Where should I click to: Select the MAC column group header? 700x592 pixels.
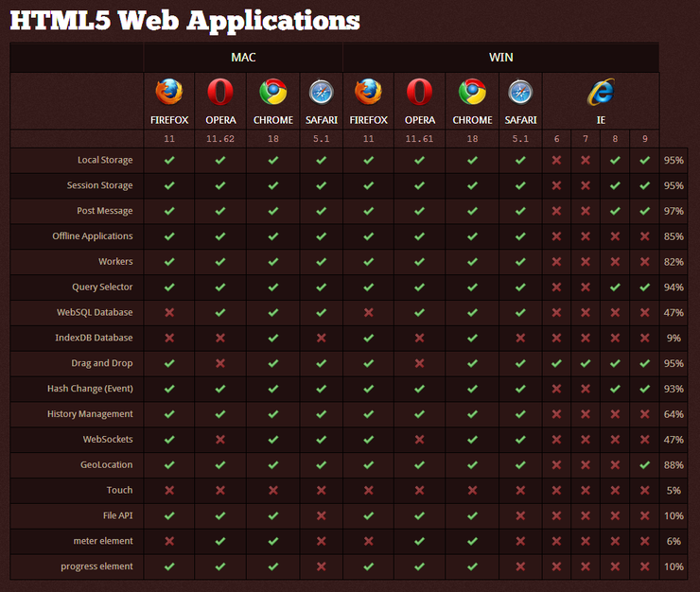(243, 58)
